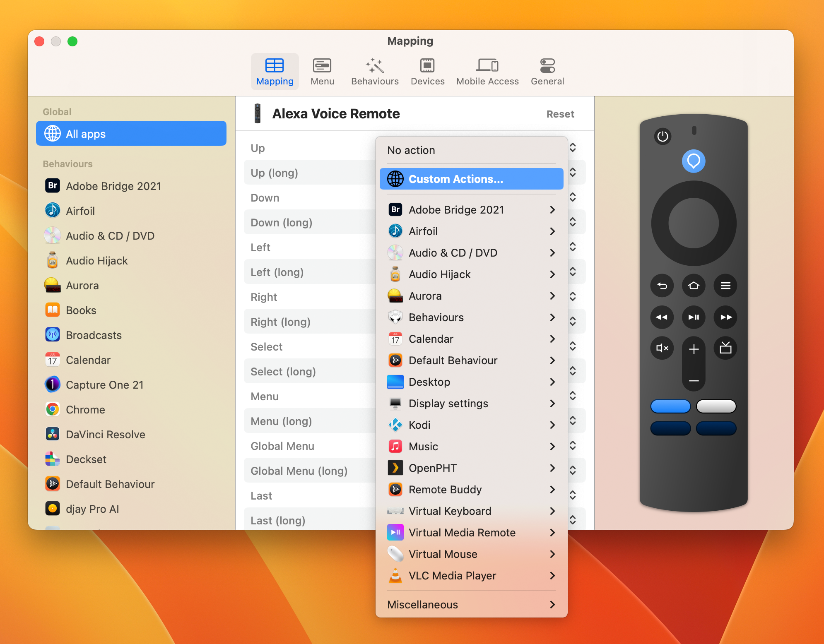Expand the Calendar submenu in popup
Screen dimensions: 824x644
click(x=471, y=339)
